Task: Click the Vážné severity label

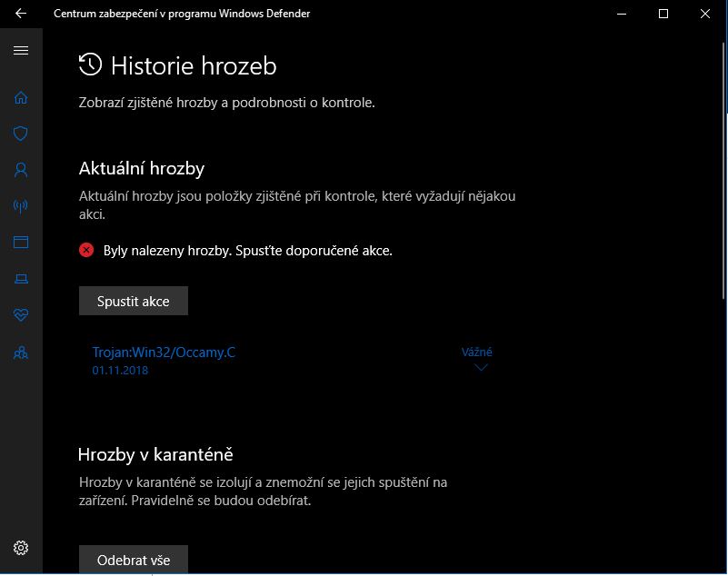Action: click(x=477, y=352)
